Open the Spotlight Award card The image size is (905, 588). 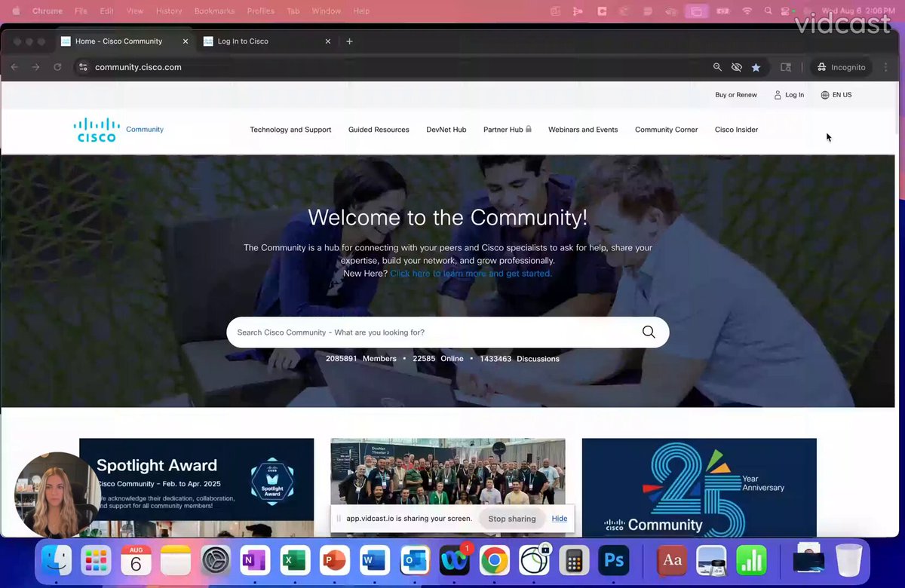[197, 488]
